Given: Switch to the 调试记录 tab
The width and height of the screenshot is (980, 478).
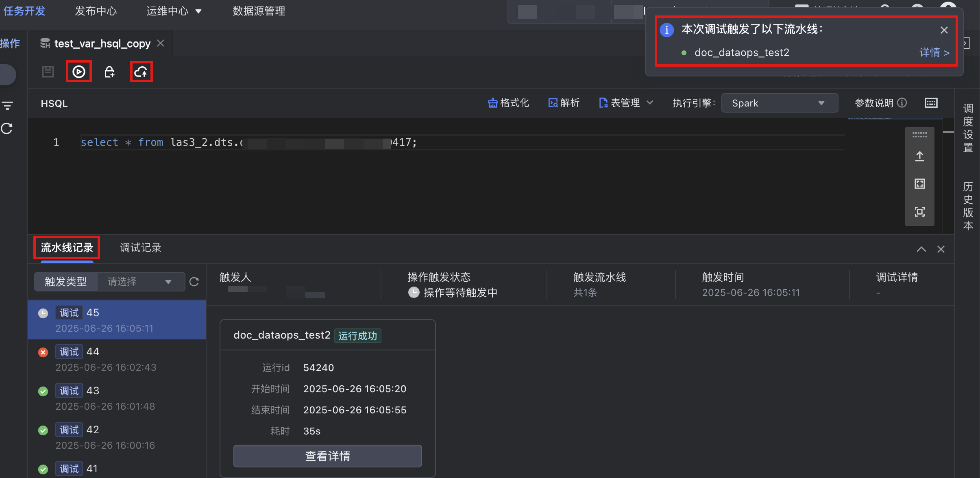Looking at the screenshot, I should (x=140, y=248).
